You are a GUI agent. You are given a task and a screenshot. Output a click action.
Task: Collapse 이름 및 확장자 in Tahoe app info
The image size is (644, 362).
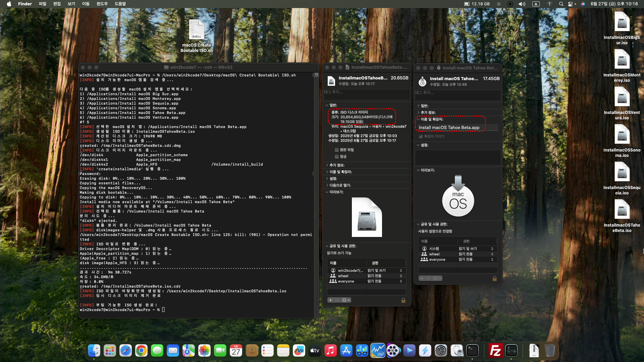tap(418, 119)
